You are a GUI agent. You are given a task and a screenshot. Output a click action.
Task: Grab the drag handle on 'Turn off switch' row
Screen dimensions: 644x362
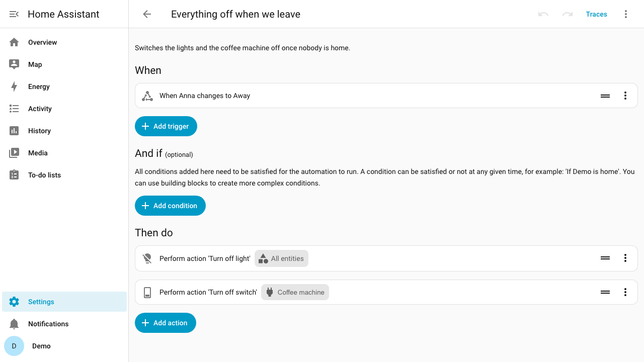point(605,292)
